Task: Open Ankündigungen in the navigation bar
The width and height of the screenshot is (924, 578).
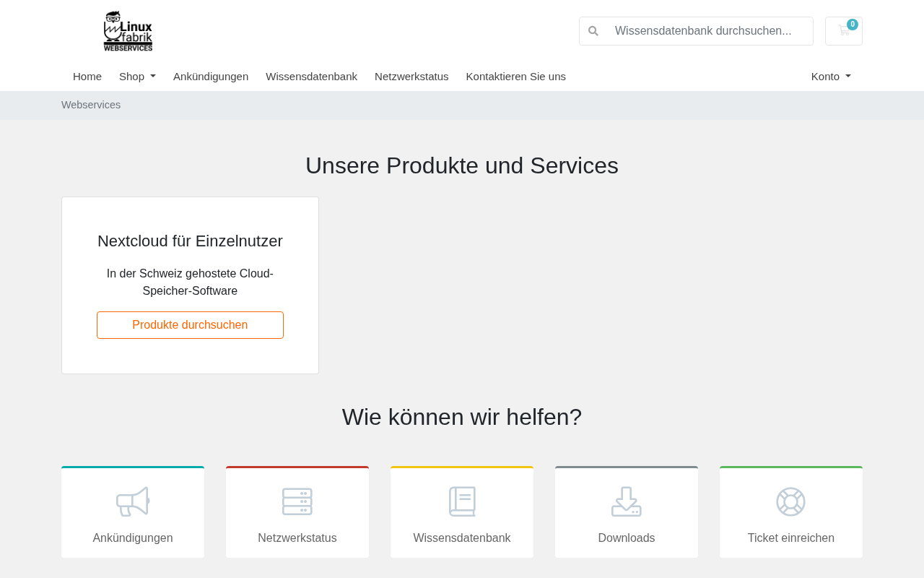Action: tap(211, 77)
